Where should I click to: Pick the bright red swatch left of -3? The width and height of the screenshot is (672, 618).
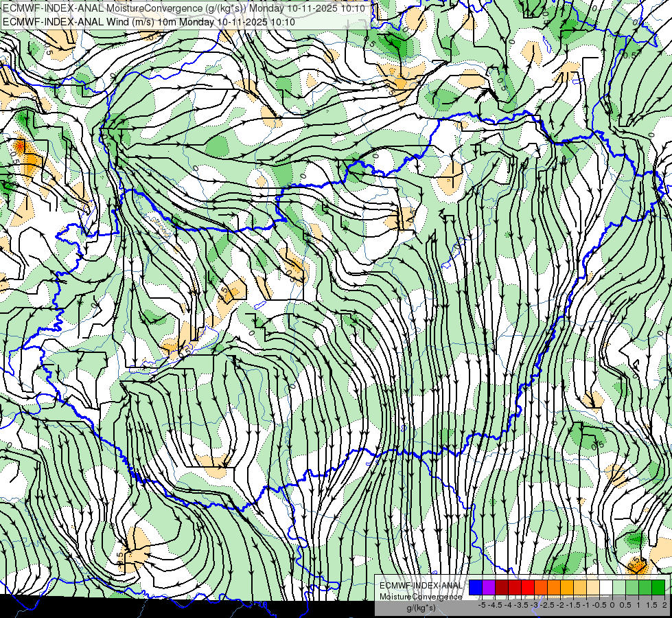[528, 588]
